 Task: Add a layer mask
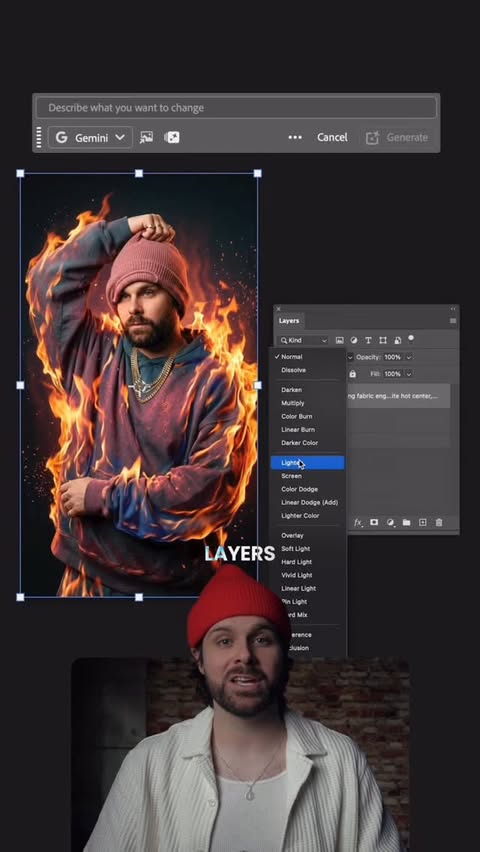click(374, 523)
